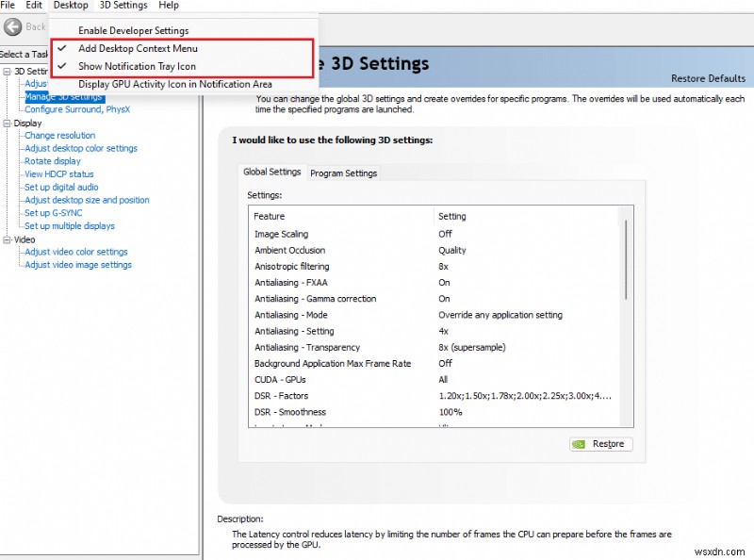Click Restore Defaults link
The image size is (754, 560).
click(x=708, y=78)
